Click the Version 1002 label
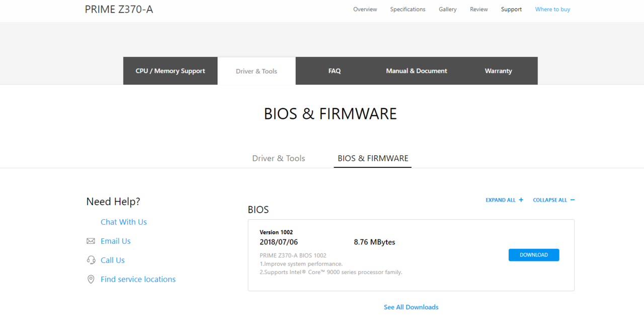This screenshot has height=326, width=644. click(x=276, y=232)
